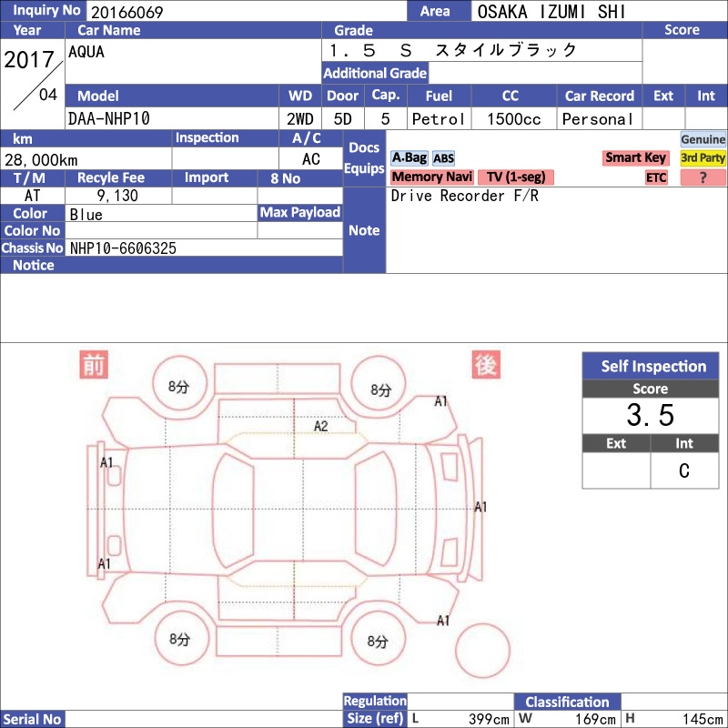Click the year 2017
This screenshot has height=728, width=728.
29,59
